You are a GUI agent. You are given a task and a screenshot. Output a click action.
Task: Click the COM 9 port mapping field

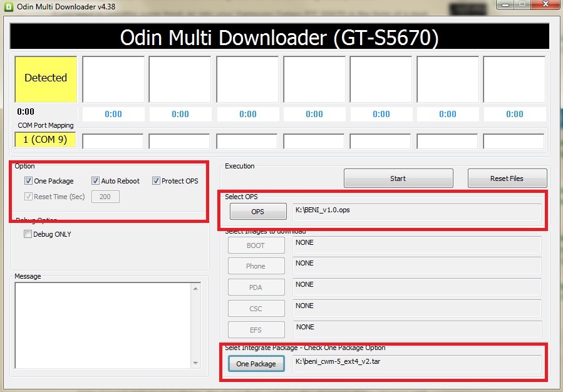point(45,140)
